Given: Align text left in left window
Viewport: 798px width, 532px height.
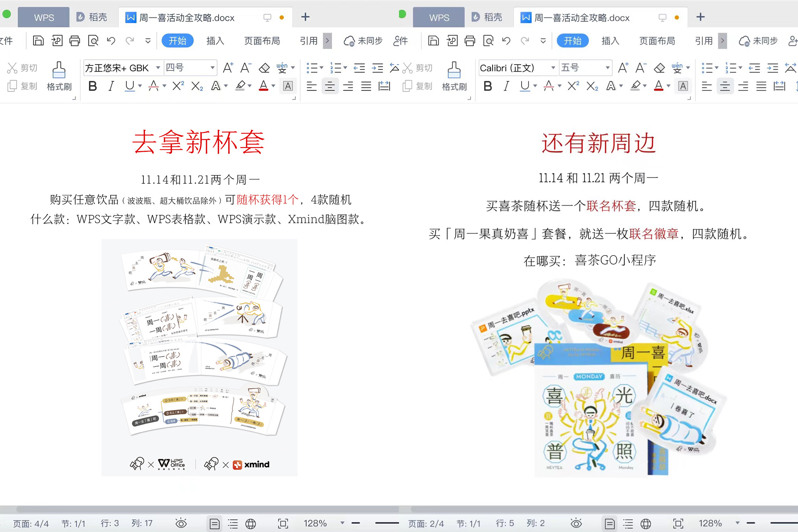Looking at the screenshot, I should 311,86.
